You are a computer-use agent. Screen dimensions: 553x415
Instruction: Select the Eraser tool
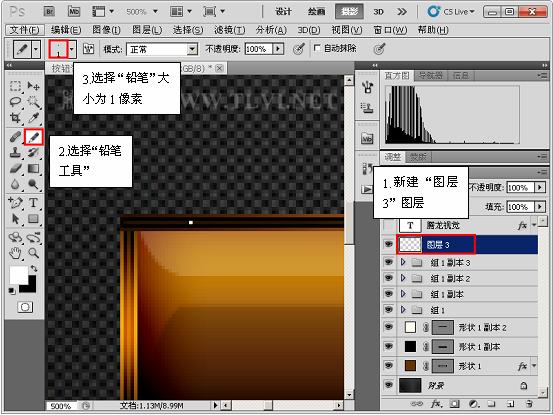click(x=15, y=168)
